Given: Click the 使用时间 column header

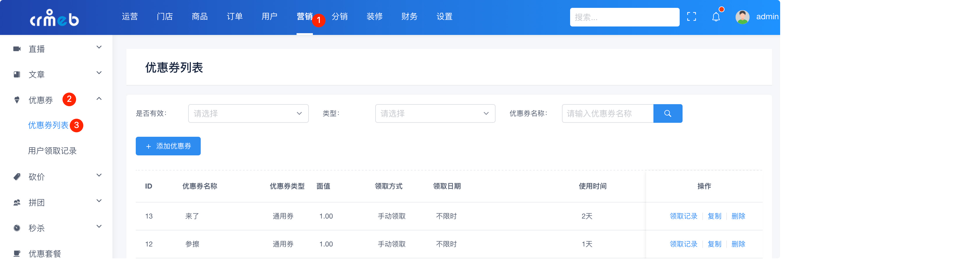Looking at the screenshot, I should [x=592, y=186].
